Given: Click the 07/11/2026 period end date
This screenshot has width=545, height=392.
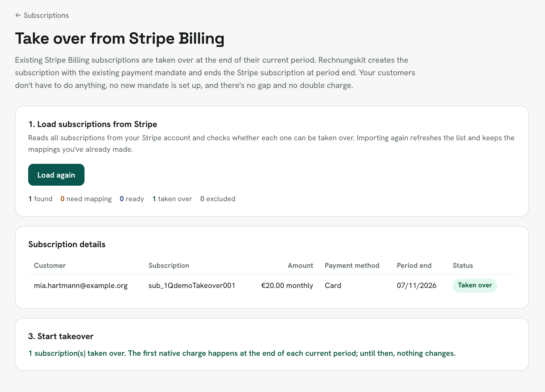Looking at the screenshot, I should point(417,285).
